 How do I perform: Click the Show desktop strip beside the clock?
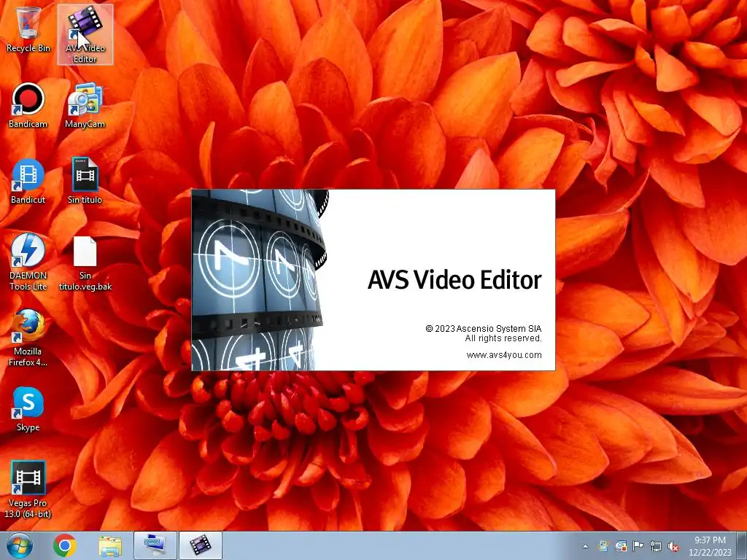[x=742, y=545]
